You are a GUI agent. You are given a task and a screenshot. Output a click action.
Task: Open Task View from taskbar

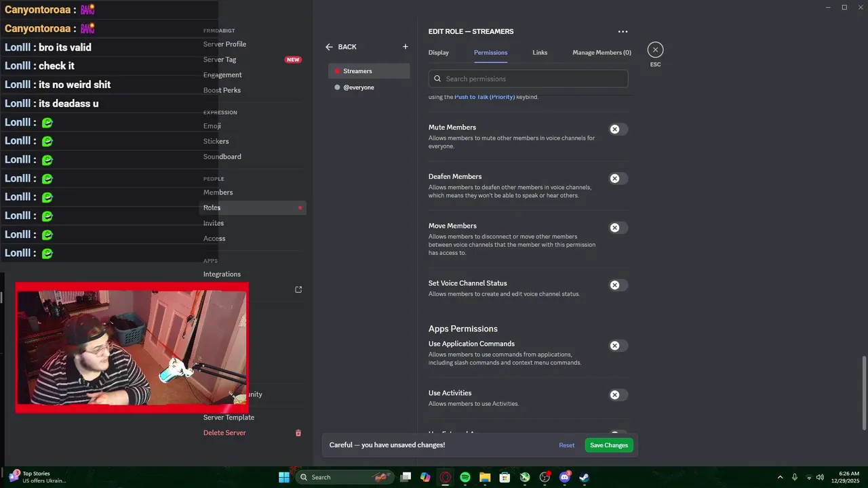point(406,477)
